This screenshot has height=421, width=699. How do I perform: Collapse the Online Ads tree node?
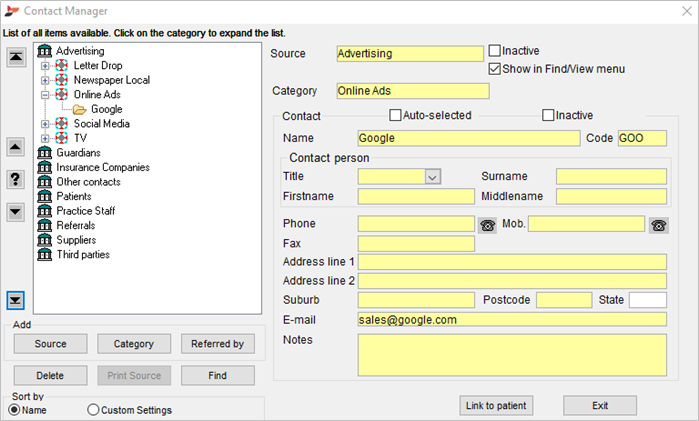pyautogui.click(x=45, y=95)
